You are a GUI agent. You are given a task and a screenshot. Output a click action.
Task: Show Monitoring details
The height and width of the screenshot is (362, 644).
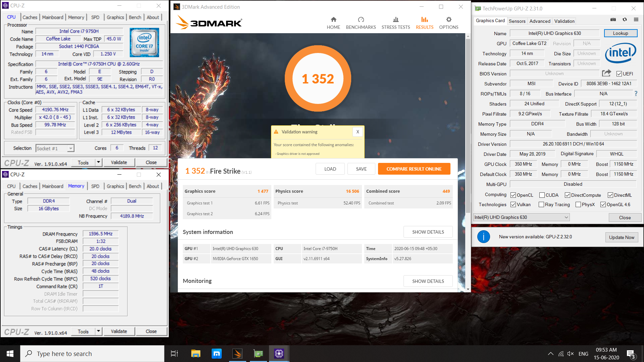[428, 281]
